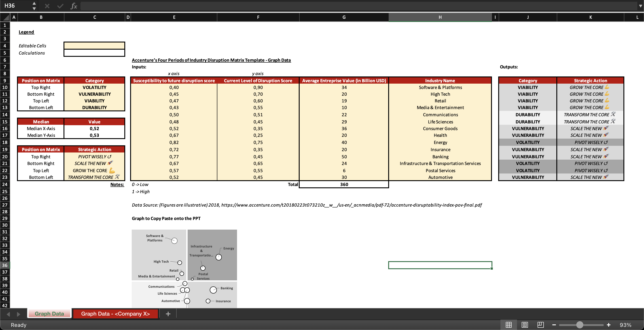Click the X cancel entry icon
Image resolution: width=644 pixels, height=330 pixels.
tap(47, 6)
